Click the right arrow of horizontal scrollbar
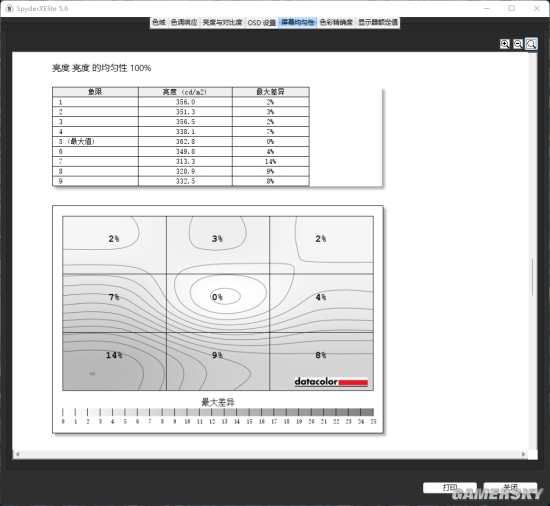 pyautogui.click(x=524, y=454)
